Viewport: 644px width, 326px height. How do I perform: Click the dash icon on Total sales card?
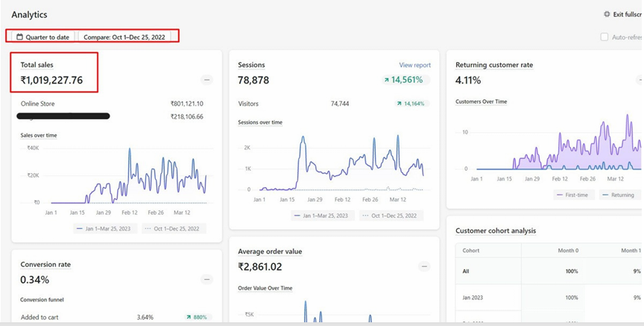pyautogui.click(x=207, y=80)
